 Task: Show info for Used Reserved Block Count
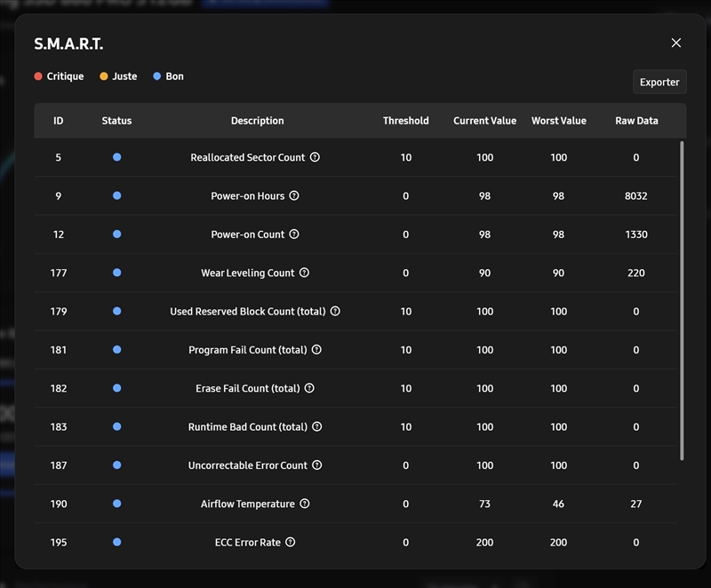click(x=335, y=311)
